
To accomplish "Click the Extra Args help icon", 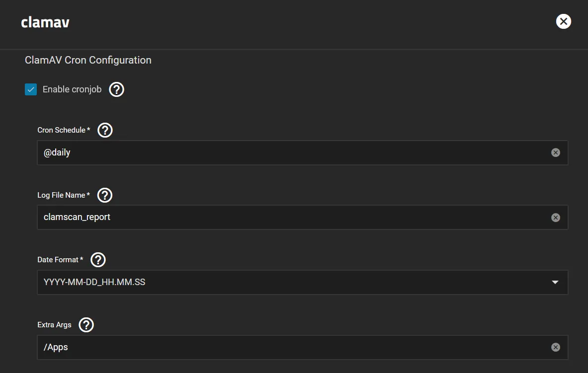I will point(86,325).
